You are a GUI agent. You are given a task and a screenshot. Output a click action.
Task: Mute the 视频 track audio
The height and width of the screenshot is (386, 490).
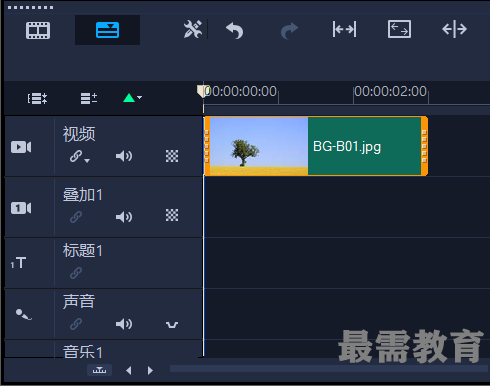coord(124,156)
